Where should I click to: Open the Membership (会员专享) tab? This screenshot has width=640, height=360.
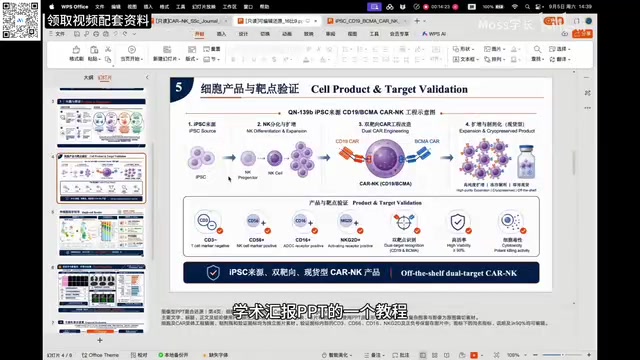[399, 34]
